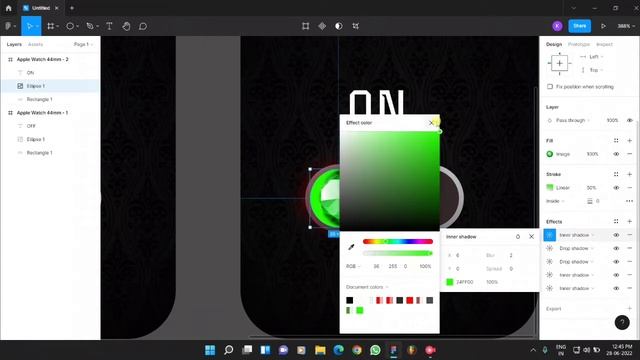Hide the Image fill
The image size is (640, 360).
616,154
